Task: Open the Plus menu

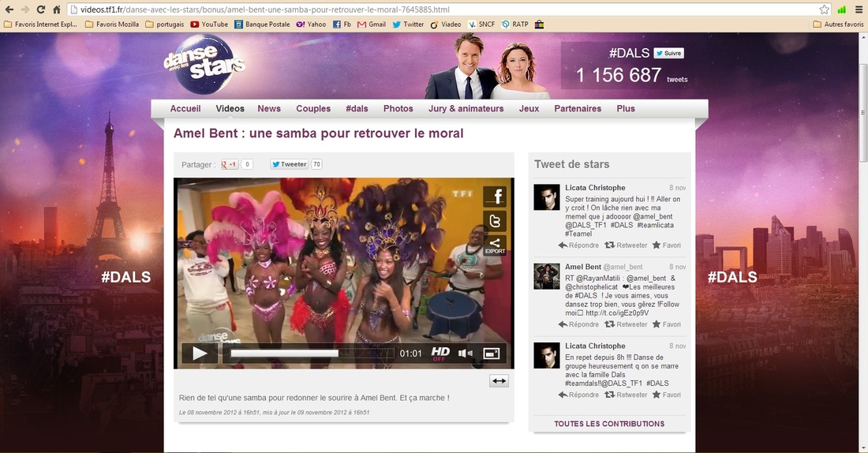Action: [x=626, y=109]
